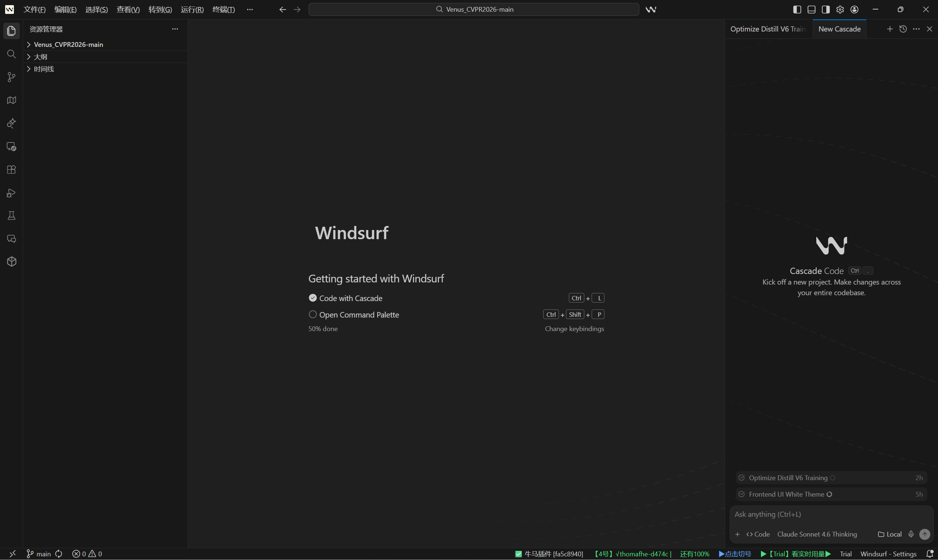Open Optimize Distill V6 Training conversation
The height and width of the screenshot is (560, 938).
coord(831,478)
